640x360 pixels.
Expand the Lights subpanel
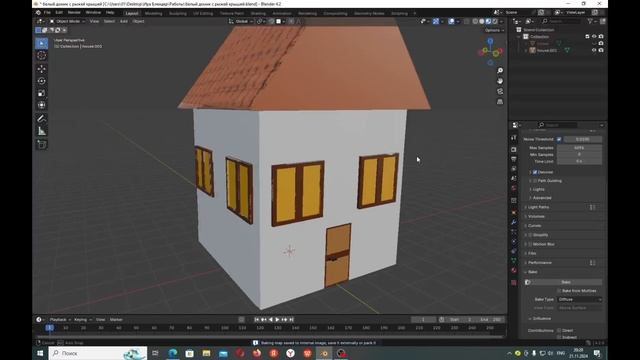(x=538, y=189)
